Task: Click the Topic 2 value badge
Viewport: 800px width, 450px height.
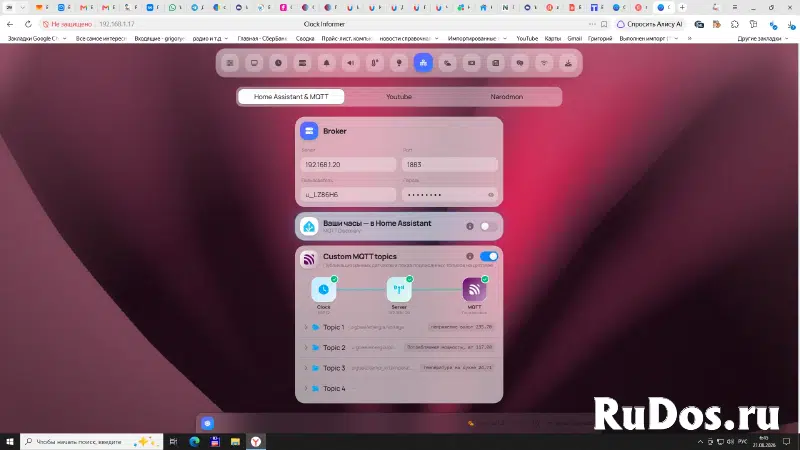Action: coord(449,347)
